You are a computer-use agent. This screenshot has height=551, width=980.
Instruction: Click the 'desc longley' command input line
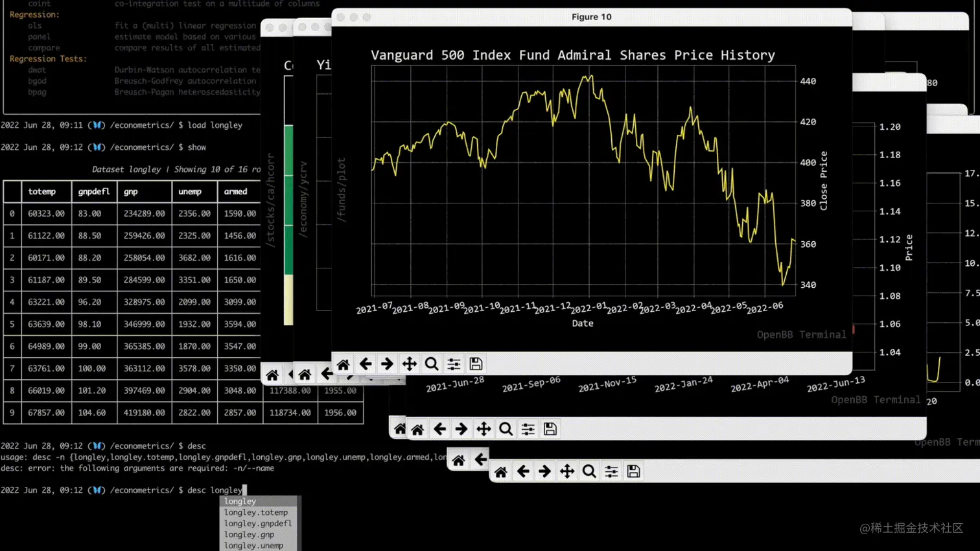214,490
